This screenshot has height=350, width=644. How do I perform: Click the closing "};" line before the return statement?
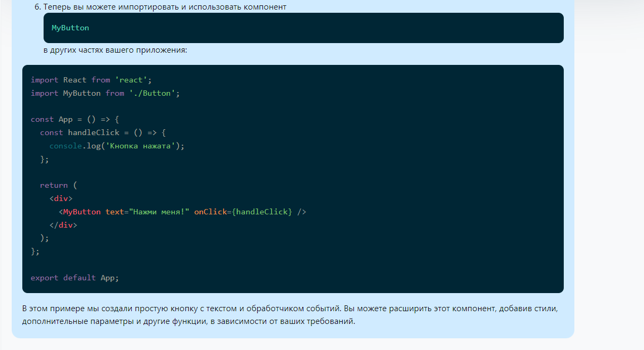point(45,159)
